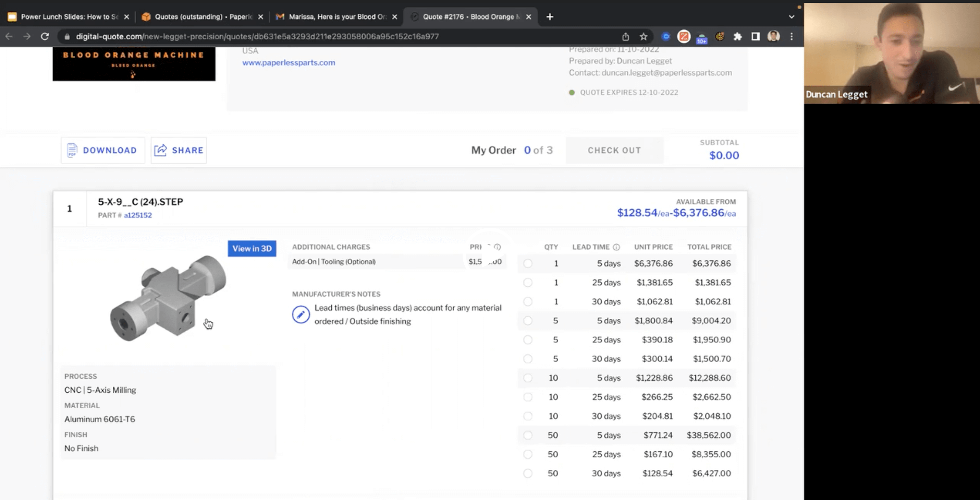
Task: Open www.paperlessparts.com link
Action: pyautogui.click(x=289, y=62)
